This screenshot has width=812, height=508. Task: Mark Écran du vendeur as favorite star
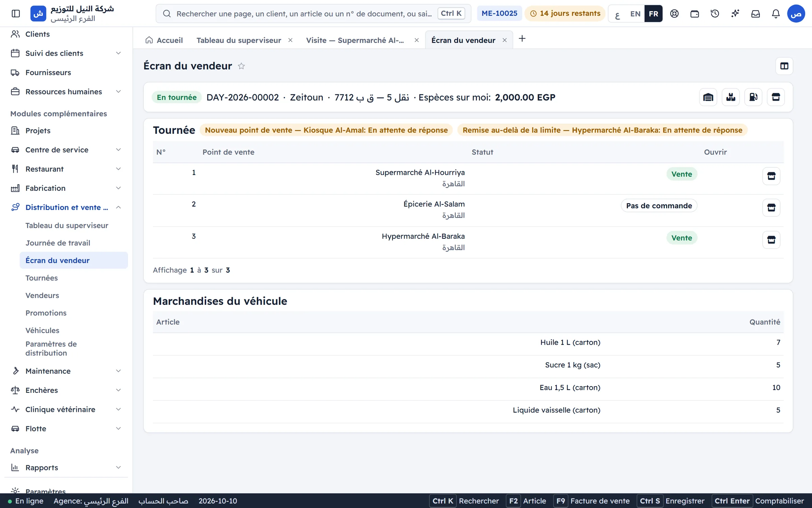click(x=241, y=66)
